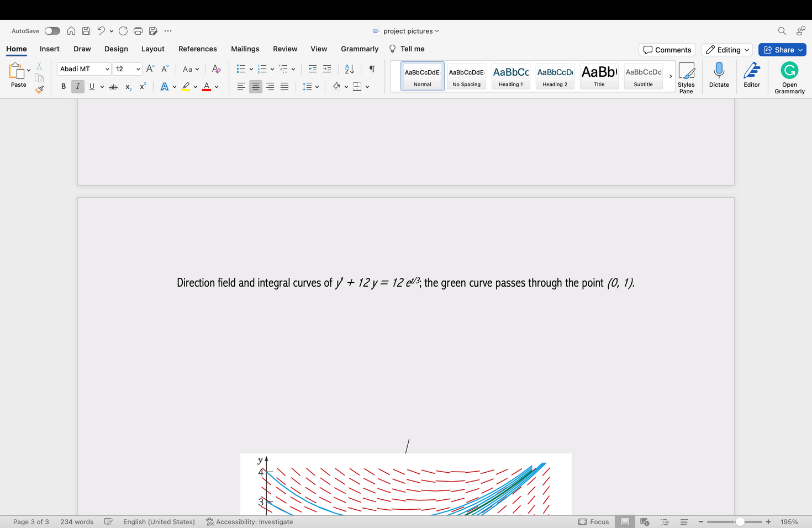812x528 pixels.
Task: Click the Comments button
Action: (667, 50)
